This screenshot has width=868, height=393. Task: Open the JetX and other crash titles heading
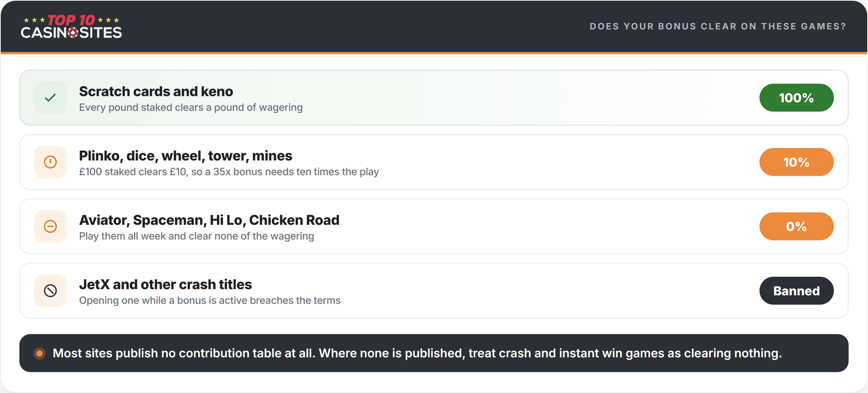[x=165, y=285]
